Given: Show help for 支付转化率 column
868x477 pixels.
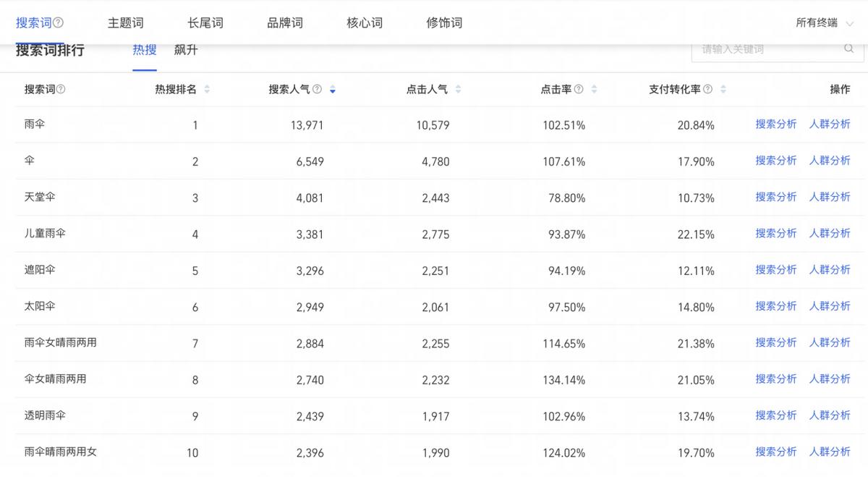Looking at the screenshot, I should tap(707, 89).
